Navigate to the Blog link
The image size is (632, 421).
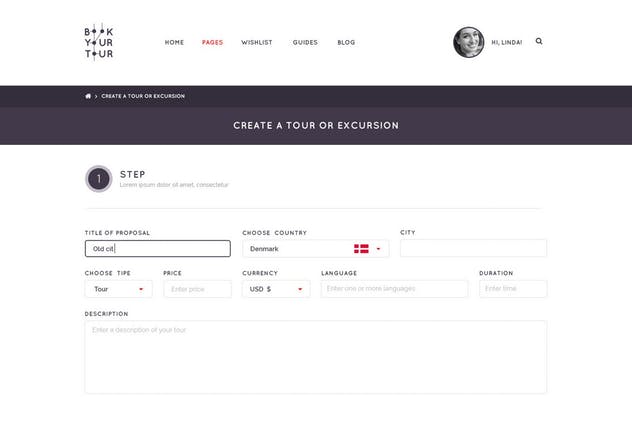pos(346,43)
